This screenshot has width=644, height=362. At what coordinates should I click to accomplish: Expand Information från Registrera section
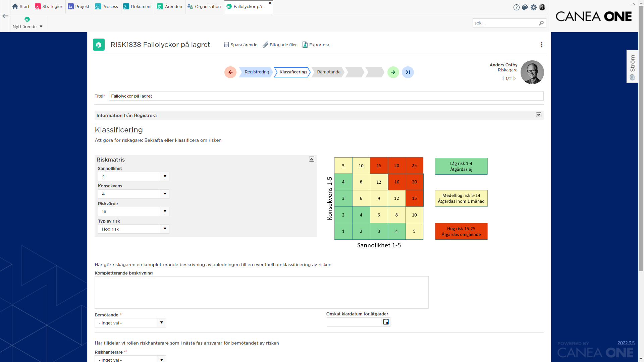tap(539, 115)
